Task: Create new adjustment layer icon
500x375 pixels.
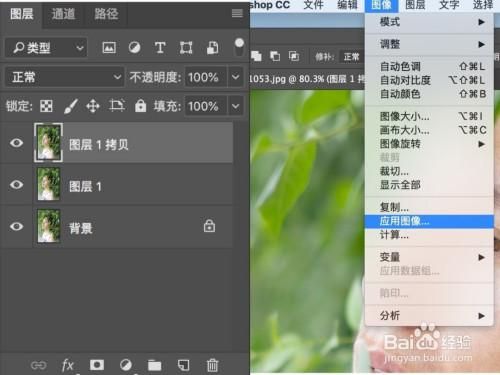Action: pyautogui.click(x=126, y=365)
